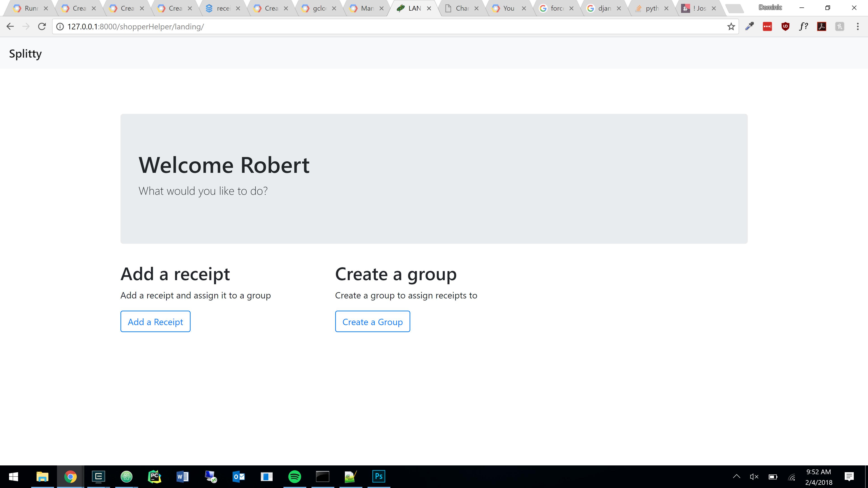Open Chrome's three-dot menu
868x488 pixels.
coord(858,27)
